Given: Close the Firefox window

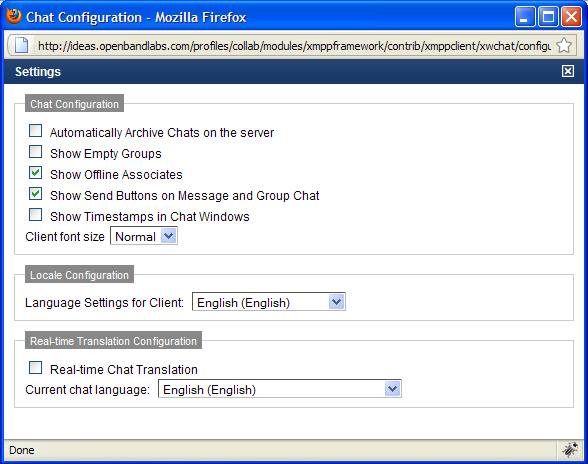Looking at the screenshot, I should [x=571, y=17].
